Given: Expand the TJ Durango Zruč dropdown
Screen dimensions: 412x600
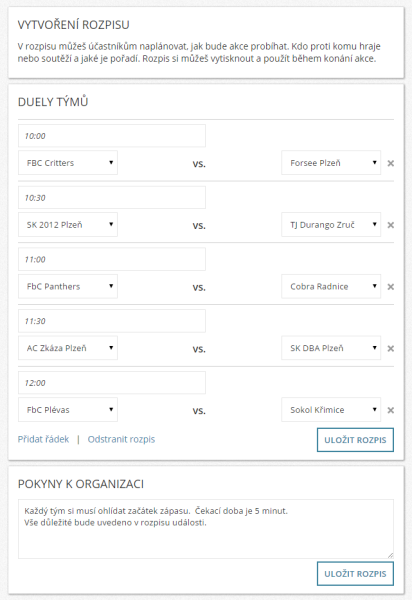Looking at the screenshot, I should pyautogui.click(x=331, y=225).
